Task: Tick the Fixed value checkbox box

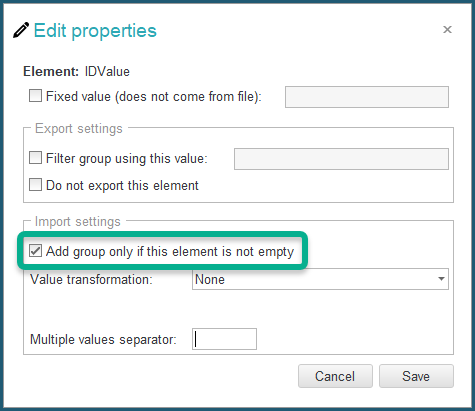Action: tap(35, 96)
